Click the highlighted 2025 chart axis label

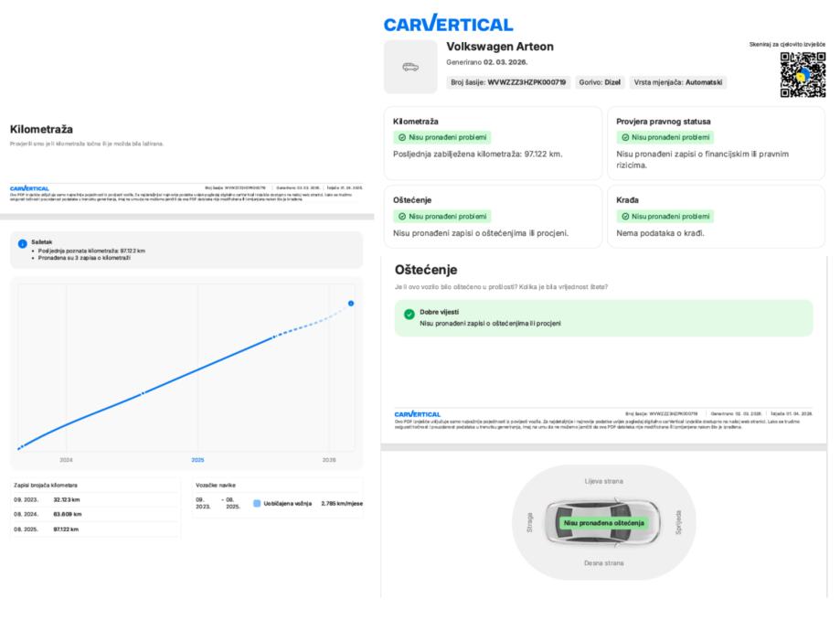coord(197,460)
